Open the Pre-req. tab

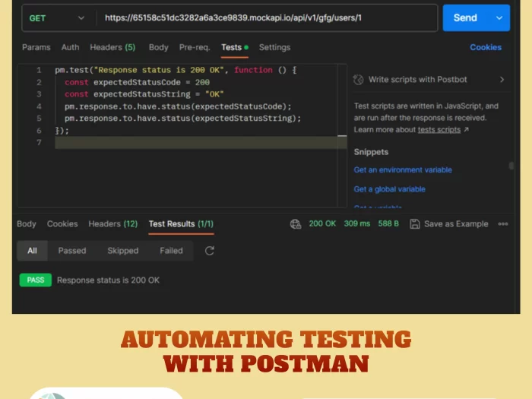click(195, 47)
